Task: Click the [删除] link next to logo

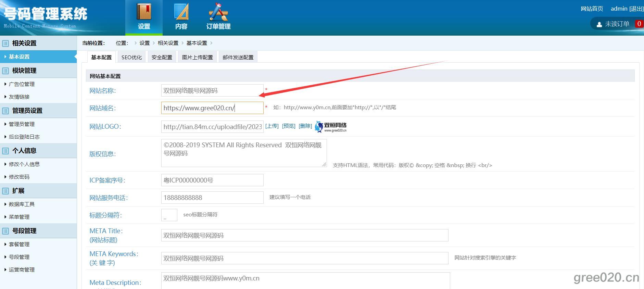Action: [305, 126]
